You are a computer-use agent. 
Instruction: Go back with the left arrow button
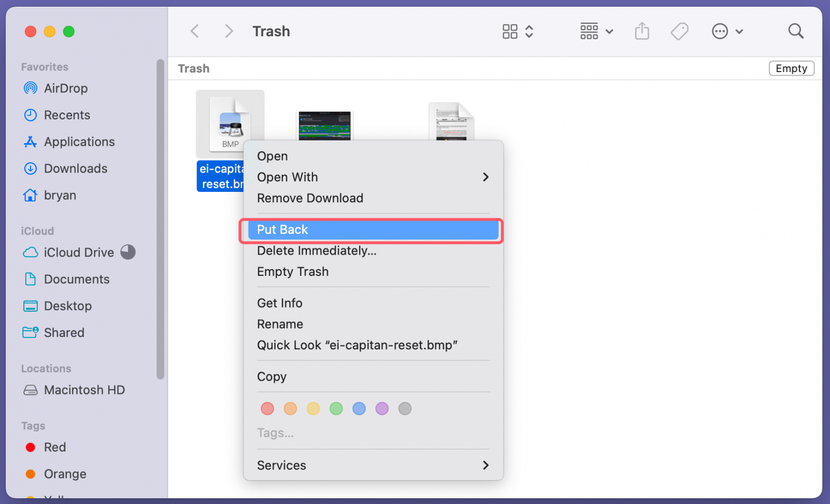tap(195, 32)
